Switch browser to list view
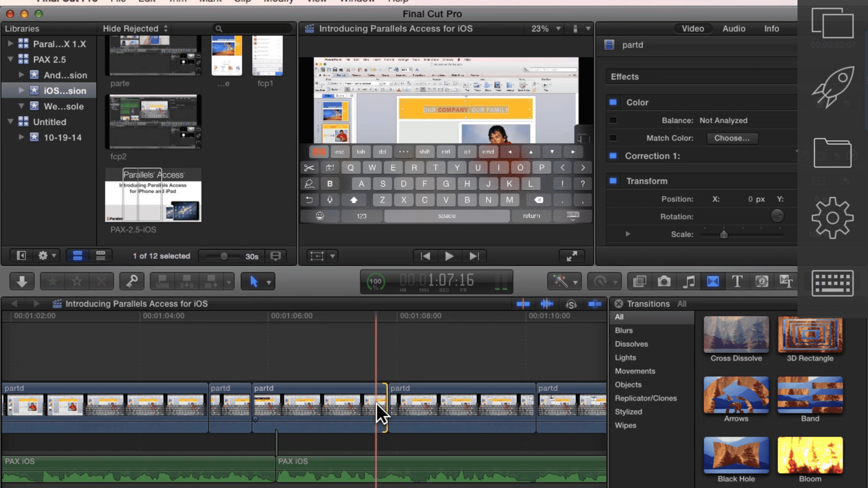Image resolution: width=868 pixels, height=488 pixels. point(100,256)
